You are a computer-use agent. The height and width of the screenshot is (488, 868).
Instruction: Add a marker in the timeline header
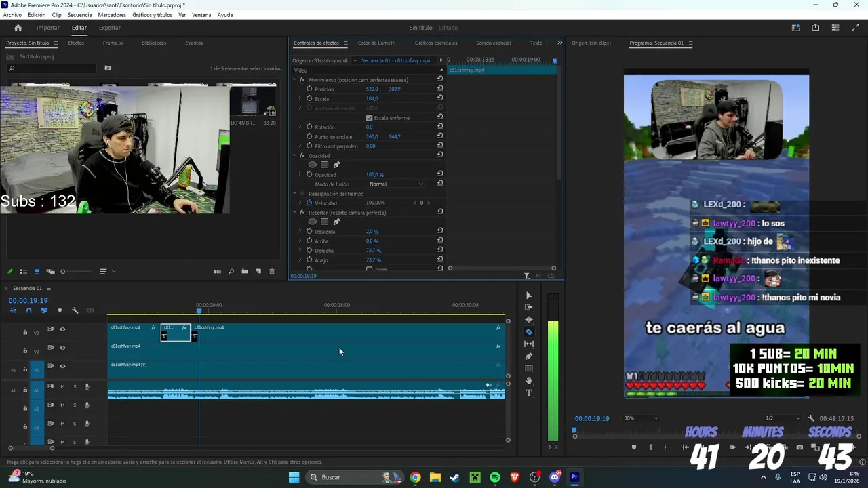(60, 310)
